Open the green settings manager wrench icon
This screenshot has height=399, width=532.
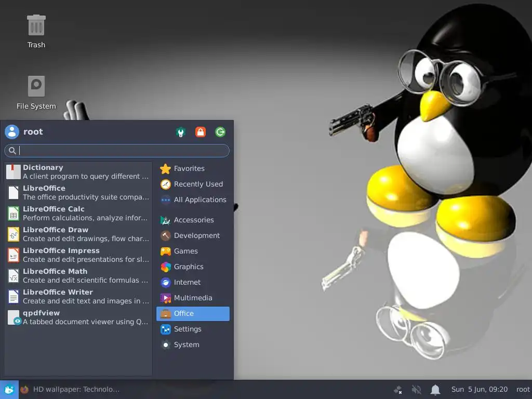[x=181, y=132]
